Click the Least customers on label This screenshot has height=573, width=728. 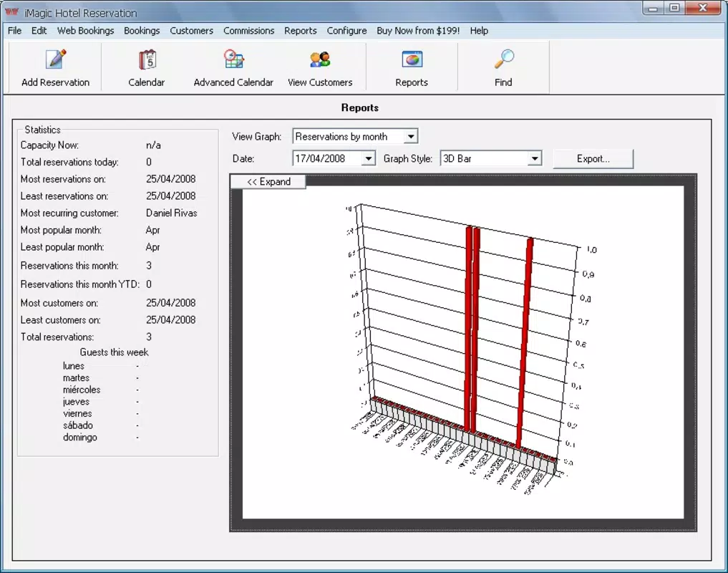click(60, 319)
